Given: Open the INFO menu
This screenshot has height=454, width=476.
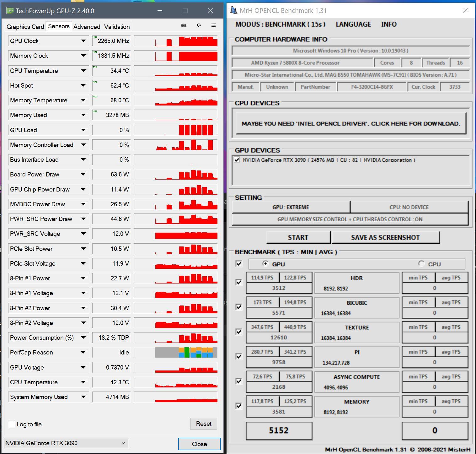Looking at the screenshot, I should coord(389,24).
